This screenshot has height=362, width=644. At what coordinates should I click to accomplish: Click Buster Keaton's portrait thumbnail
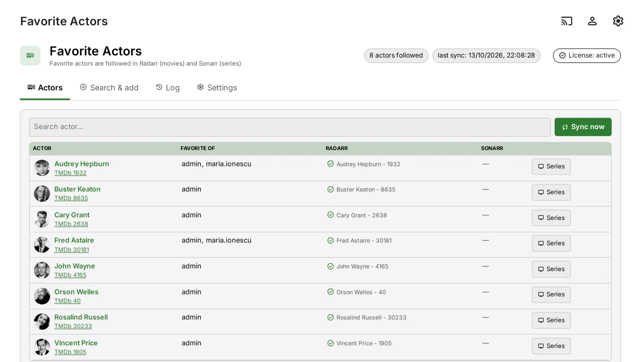click(x=42, y=193)
